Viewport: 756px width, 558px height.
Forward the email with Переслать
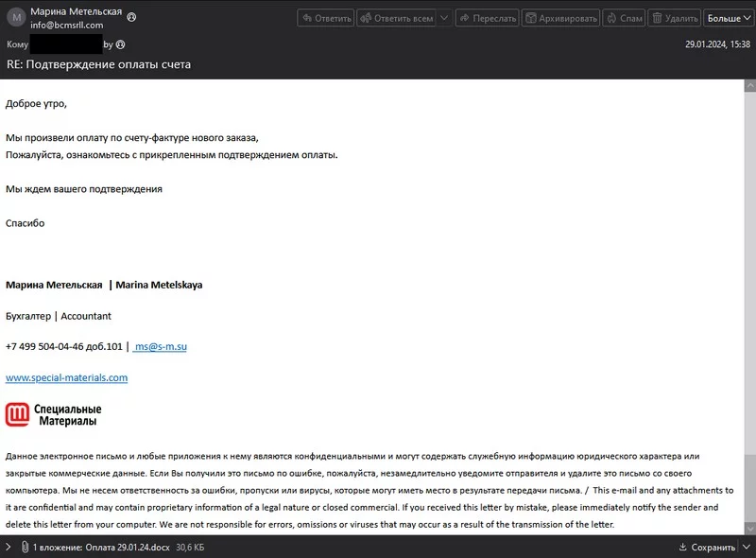click(487, 18)
